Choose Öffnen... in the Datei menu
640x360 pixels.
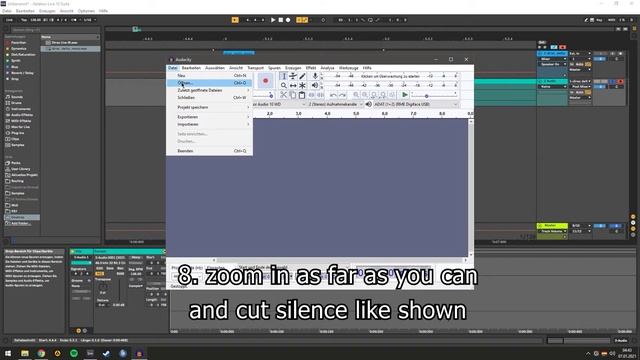point(209,83)
